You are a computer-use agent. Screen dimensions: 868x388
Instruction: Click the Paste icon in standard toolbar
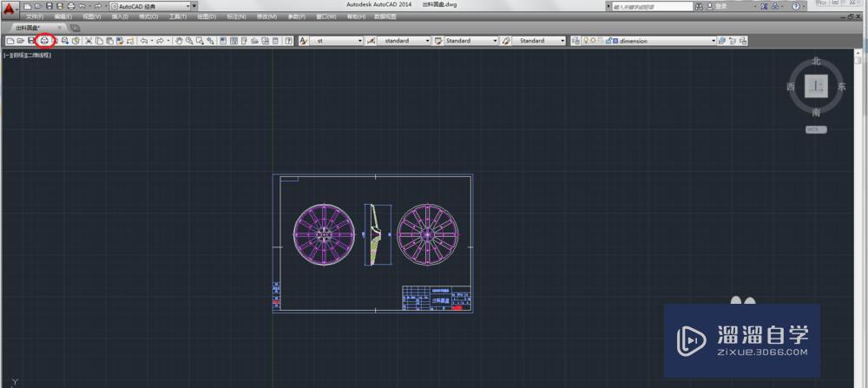coord(109,41)
